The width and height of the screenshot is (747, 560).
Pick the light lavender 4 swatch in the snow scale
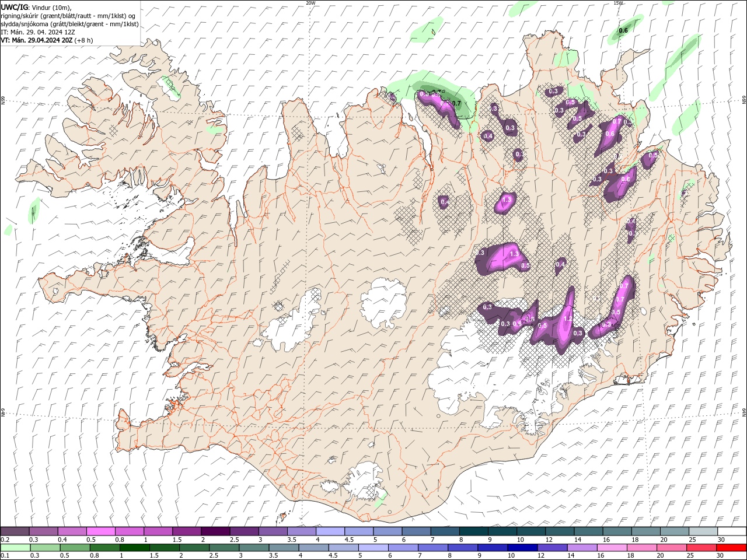pyautogui.click(x=330, y=531)
